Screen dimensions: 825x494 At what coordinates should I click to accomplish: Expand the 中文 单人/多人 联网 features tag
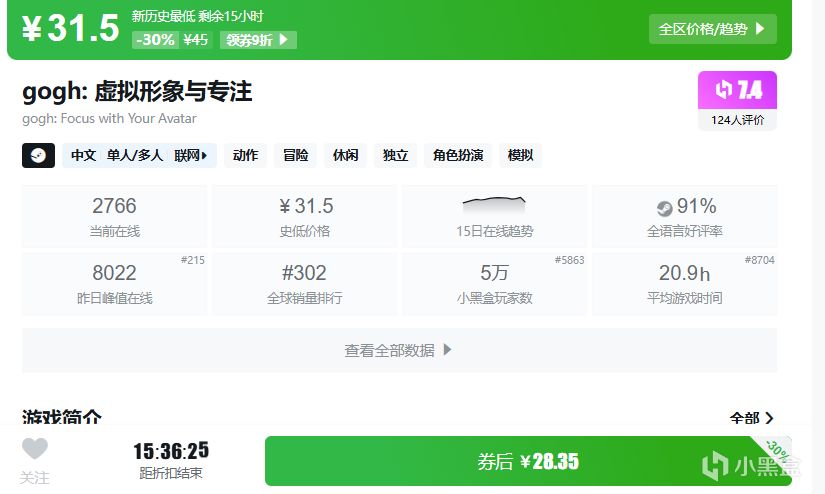tap(139, 155)
